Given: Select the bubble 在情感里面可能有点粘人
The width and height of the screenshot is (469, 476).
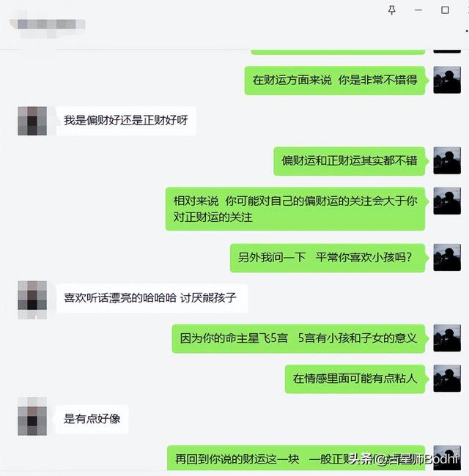Looking at the screenshot, I should pyautogui.click(x=355, y=379).
